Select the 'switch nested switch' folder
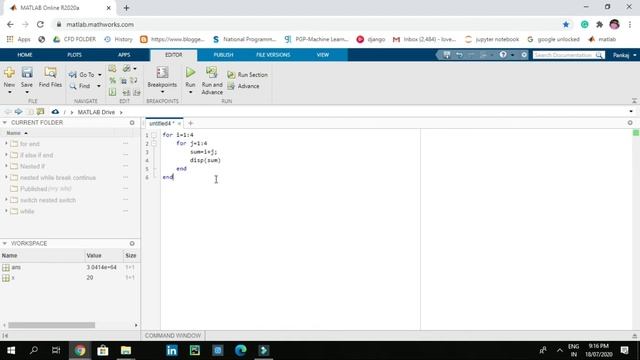The width and height of the screenshot is (640, 360). click(48, 200)
